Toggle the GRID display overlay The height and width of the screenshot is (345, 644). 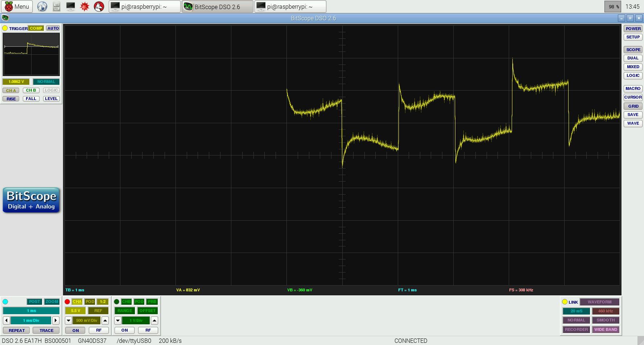click(x=633, y=106)
